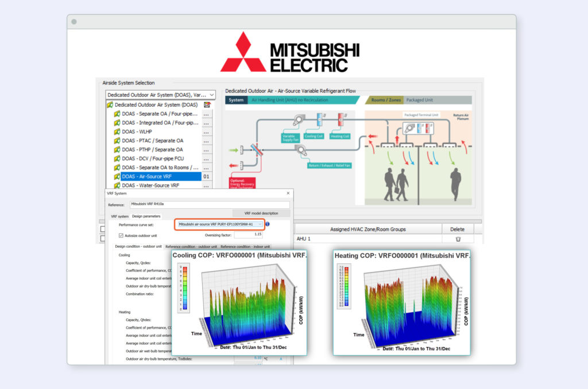The height and width of the screenshot is (389, 588).
Task: Select the Rooms / Zones tab in the diagram header
Action: [386, 100]
